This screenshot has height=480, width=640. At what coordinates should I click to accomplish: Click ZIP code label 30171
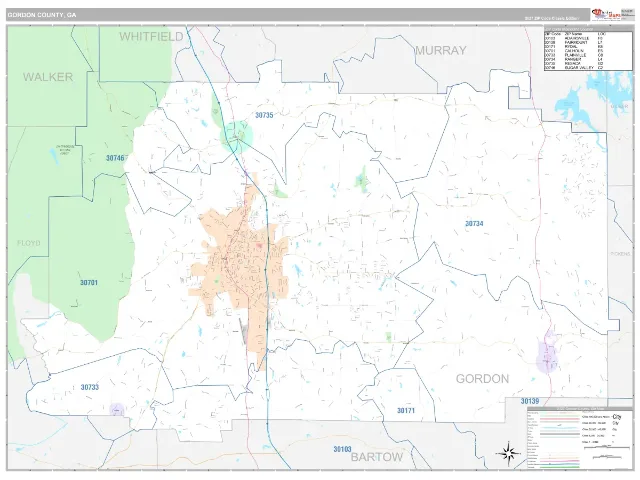tap(406, 411)
